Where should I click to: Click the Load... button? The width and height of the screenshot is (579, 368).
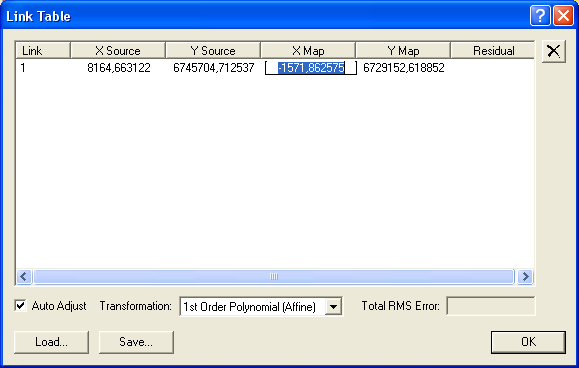[51, 342]
